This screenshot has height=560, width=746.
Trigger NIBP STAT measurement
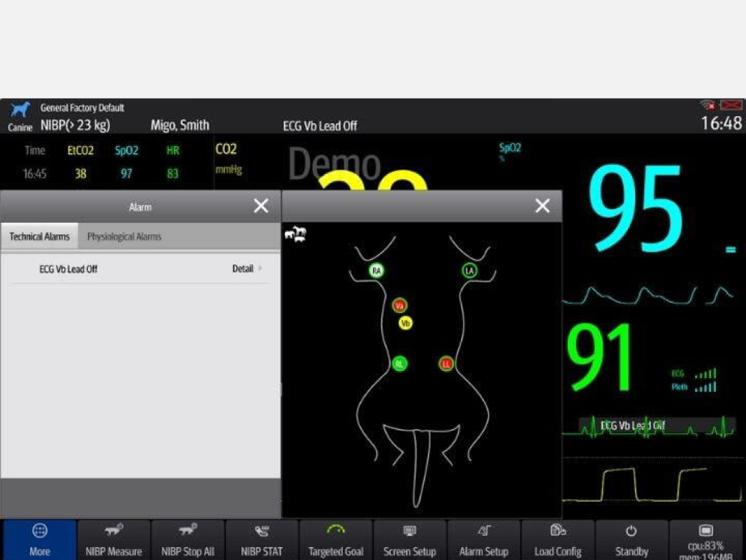coord(261,539)
